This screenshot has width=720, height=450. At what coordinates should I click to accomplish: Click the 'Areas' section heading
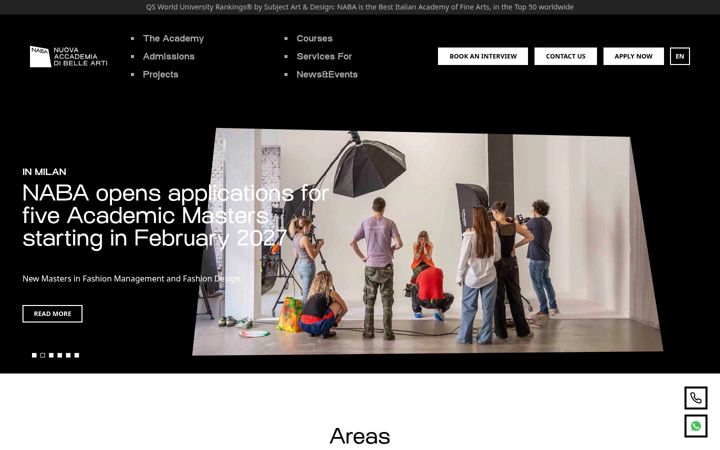360,436
